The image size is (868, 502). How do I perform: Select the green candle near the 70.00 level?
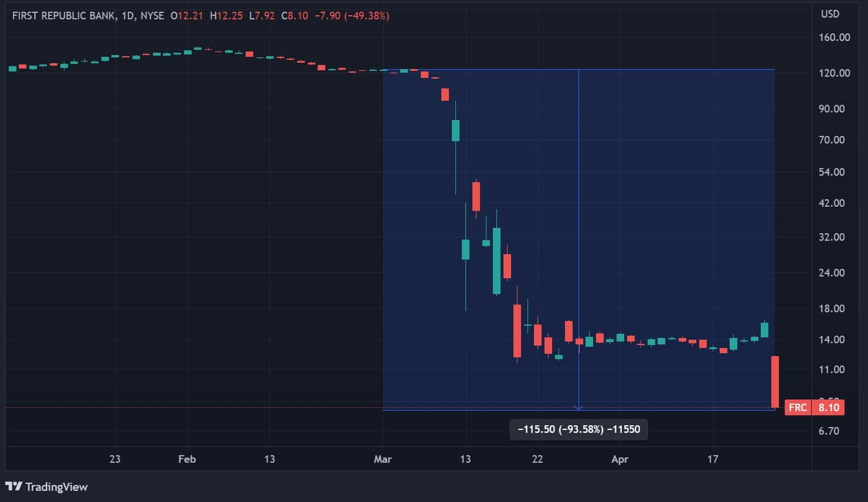pos(455,130)
